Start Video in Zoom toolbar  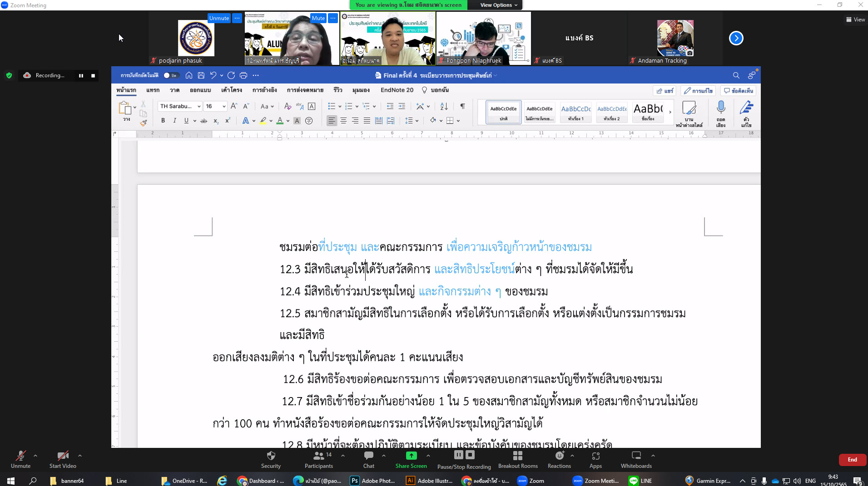click(63, 459)
